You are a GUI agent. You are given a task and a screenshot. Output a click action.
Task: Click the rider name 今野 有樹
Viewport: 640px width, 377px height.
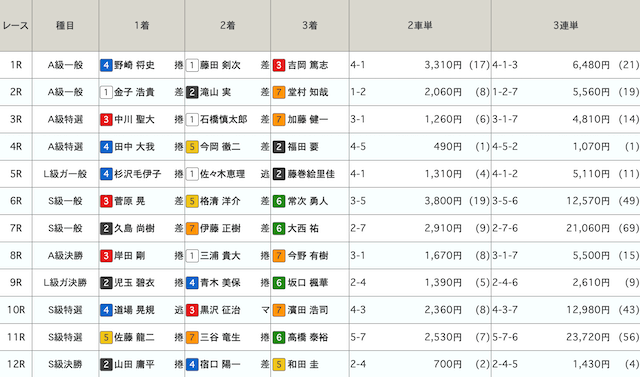tap(308, 256)
